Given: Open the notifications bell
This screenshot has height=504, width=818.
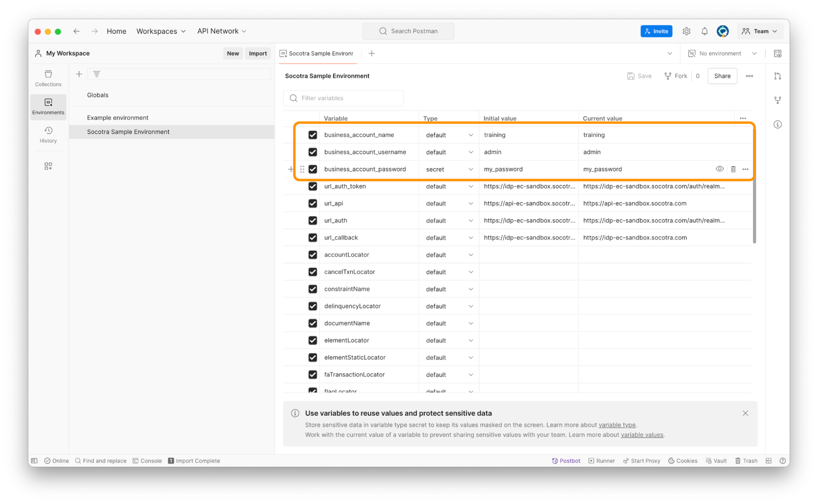Looking at the screenshot, I should click(x=704, y=31).
